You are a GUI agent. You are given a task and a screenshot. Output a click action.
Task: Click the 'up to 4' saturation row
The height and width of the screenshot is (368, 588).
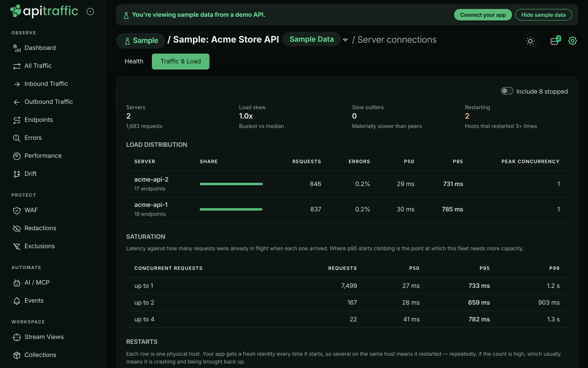pos(347,319)
